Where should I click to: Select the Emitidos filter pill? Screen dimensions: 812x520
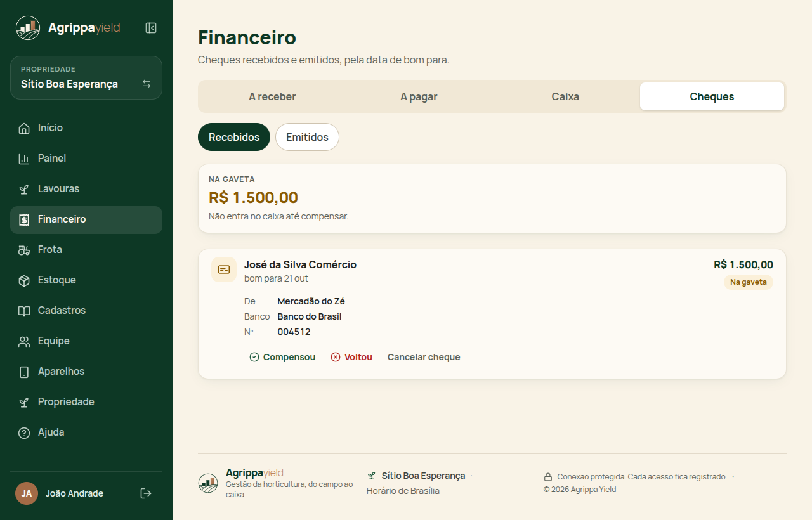pos(307,137)
